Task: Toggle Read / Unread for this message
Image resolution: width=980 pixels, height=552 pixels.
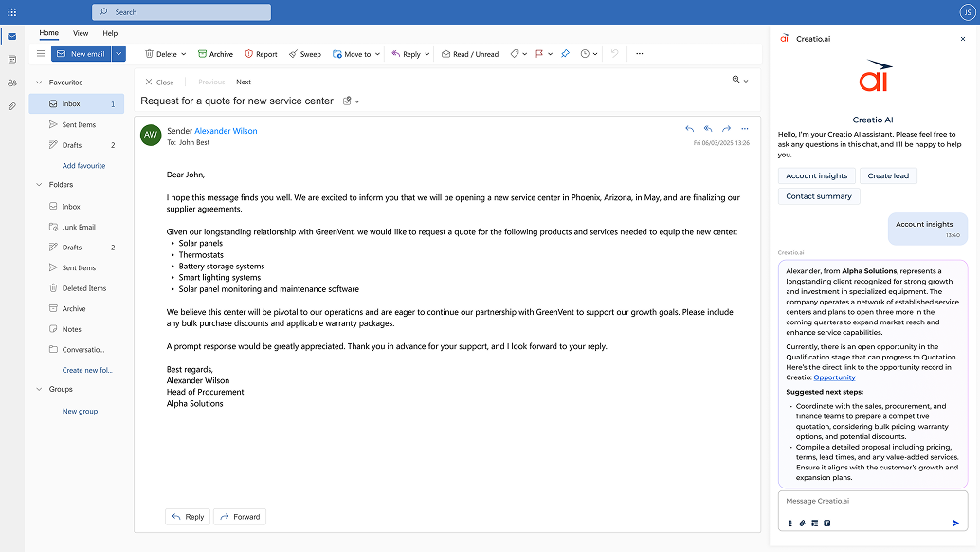Action: 468,54
